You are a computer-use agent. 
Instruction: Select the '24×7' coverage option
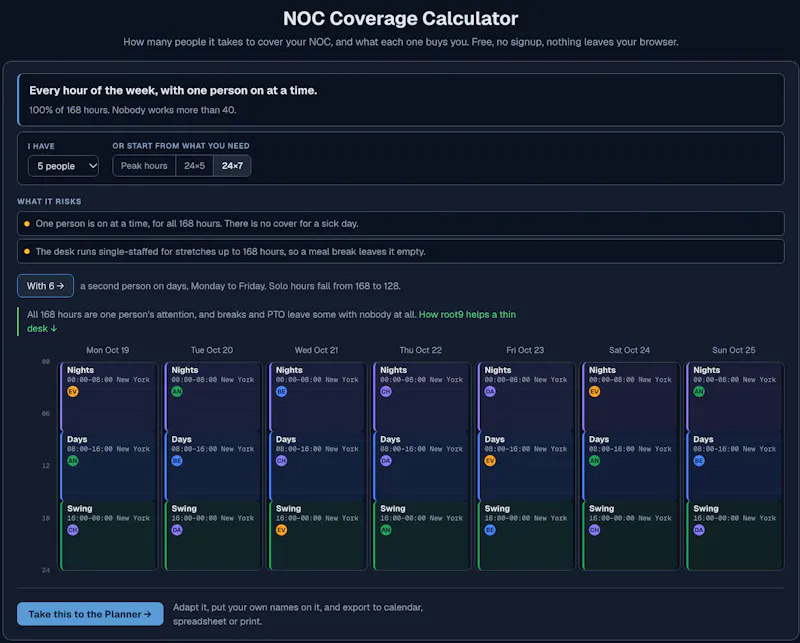pos(232,166)
